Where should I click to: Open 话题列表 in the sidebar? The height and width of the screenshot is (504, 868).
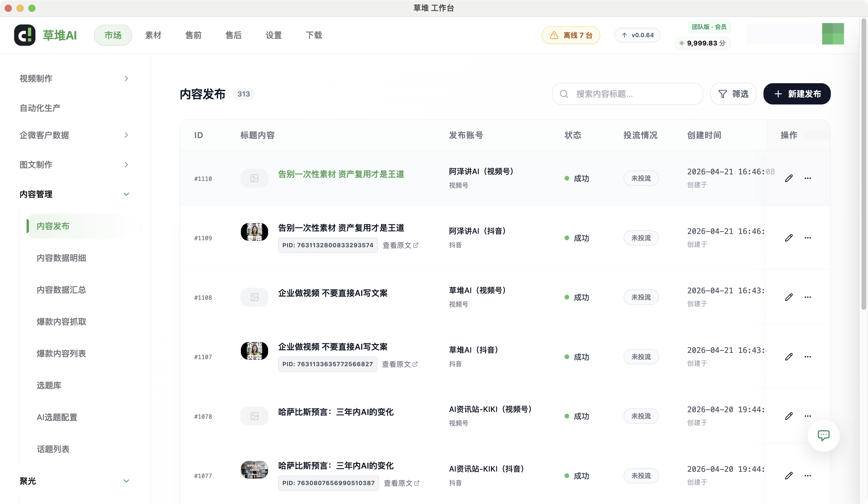click(x=53, y=449)
